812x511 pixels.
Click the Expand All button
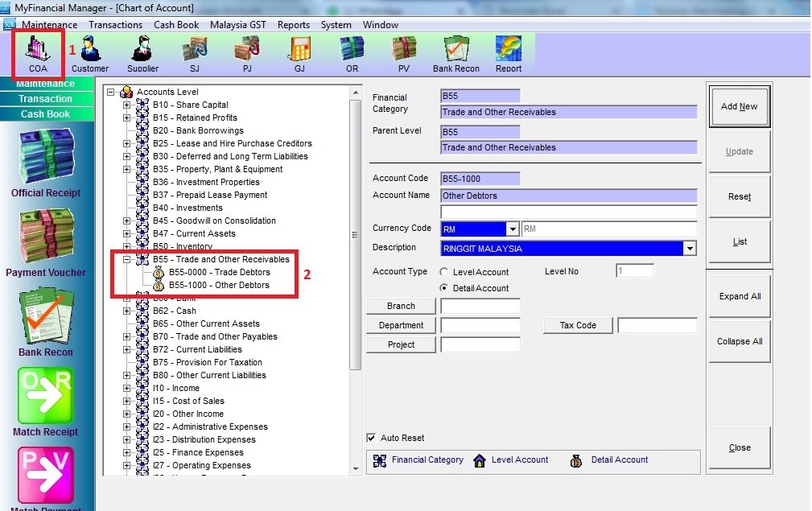pyautogui.click(x=739, y=296)
